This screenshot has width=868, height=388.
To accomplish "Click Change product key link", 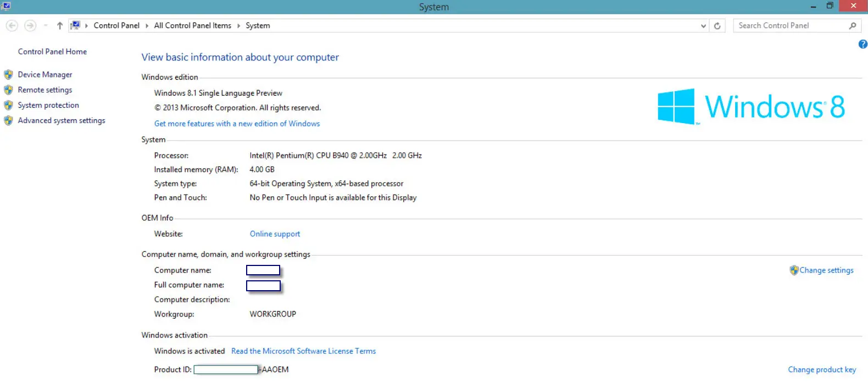I will [822, 370].
